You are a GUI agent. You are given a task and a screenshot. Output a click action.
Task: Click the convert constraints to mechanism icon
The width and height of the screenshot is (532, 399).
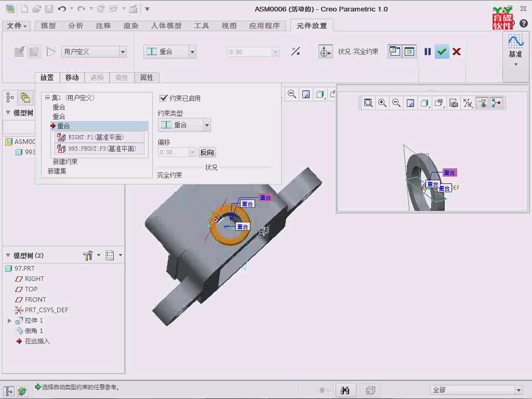point(50,51)
